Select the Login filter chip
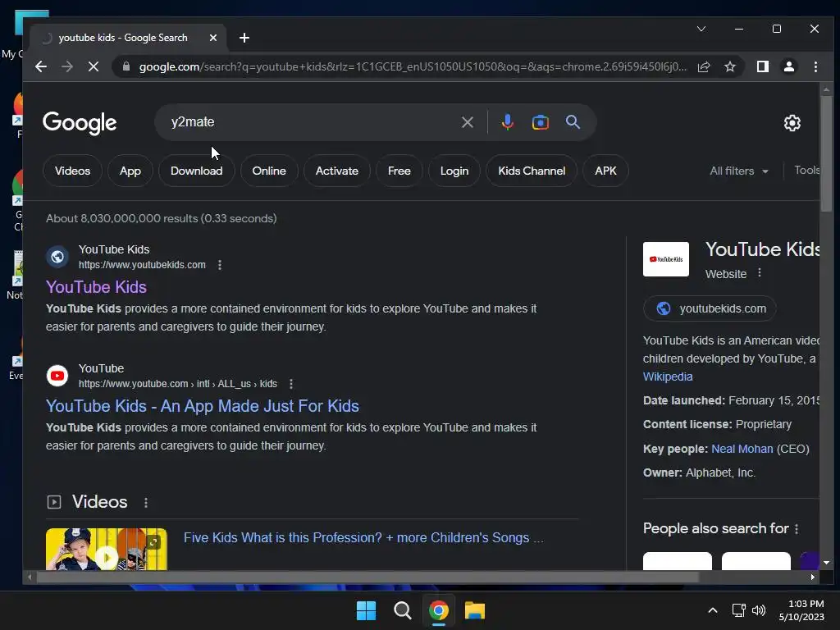Screen dimensions: 840x630 pyautogui.click(x=454, y=171)
